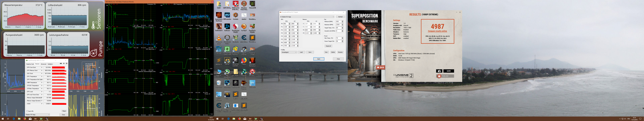Open the Age of Empires shortcut

point(244,51)
